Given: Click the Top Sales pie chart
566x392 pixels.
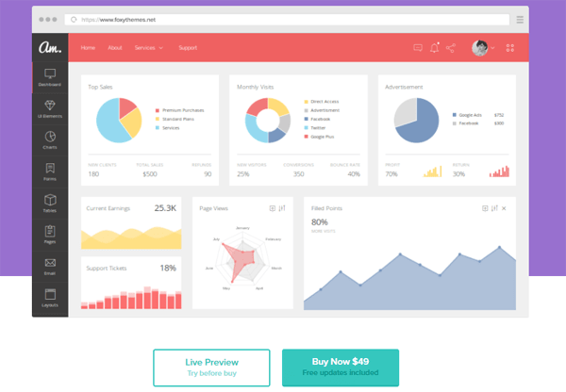Looking at the screenshot, I should tap(119, 120).
